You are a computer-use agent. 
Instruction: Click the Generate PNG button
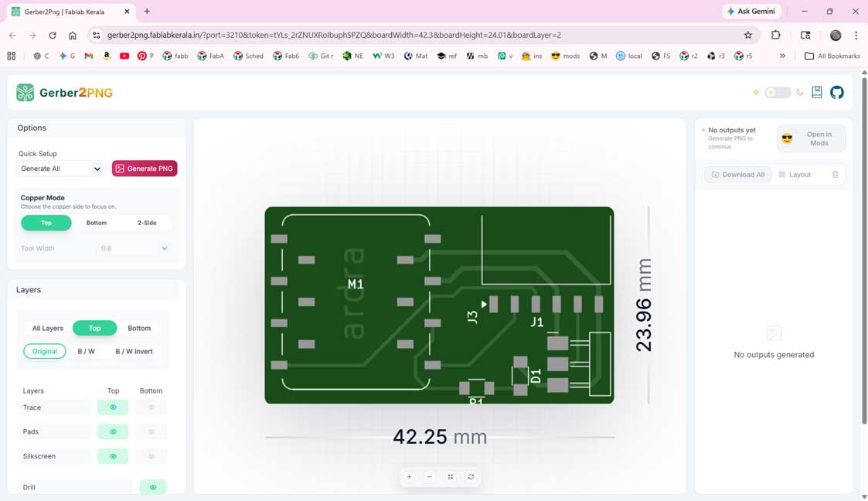coord(145,169)
